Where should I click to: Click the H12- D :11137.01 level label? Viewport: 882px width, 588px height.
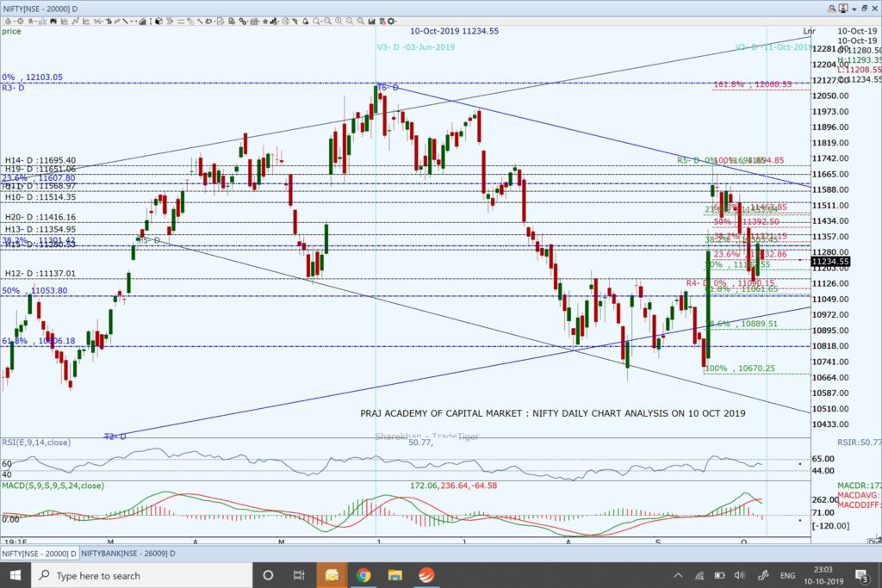40,274
